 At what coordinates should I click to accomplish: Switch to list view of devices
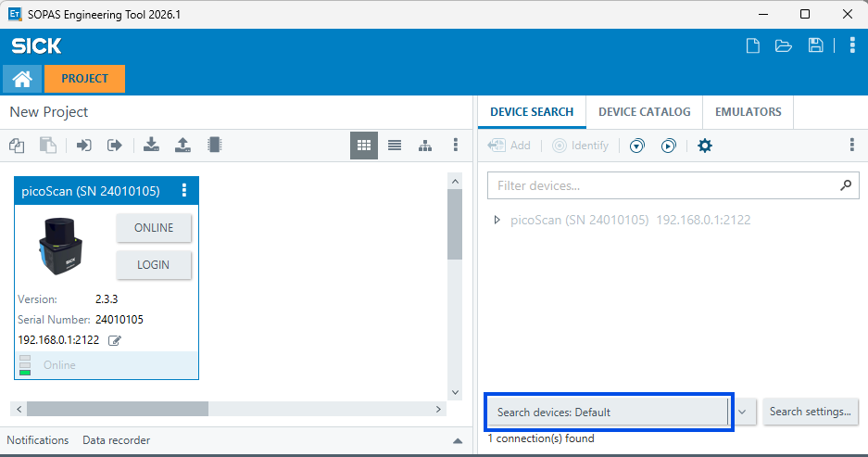(395, 146)
